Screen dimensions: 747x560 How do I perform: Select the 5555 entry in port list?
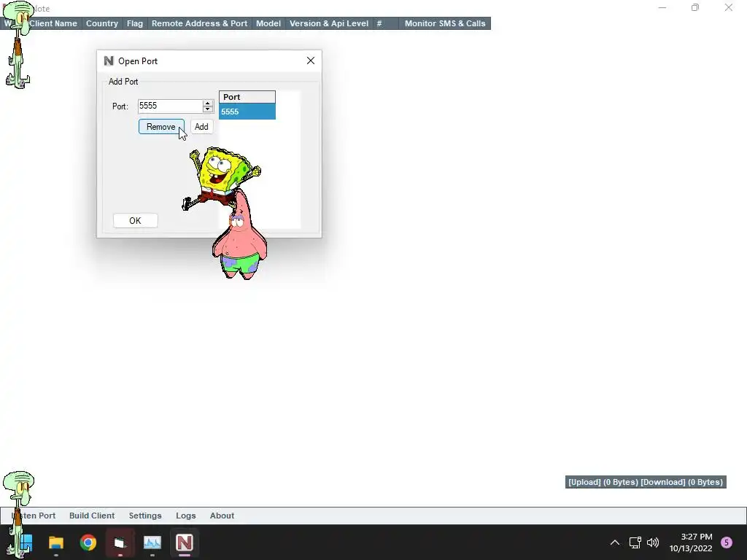pos(247,112)
